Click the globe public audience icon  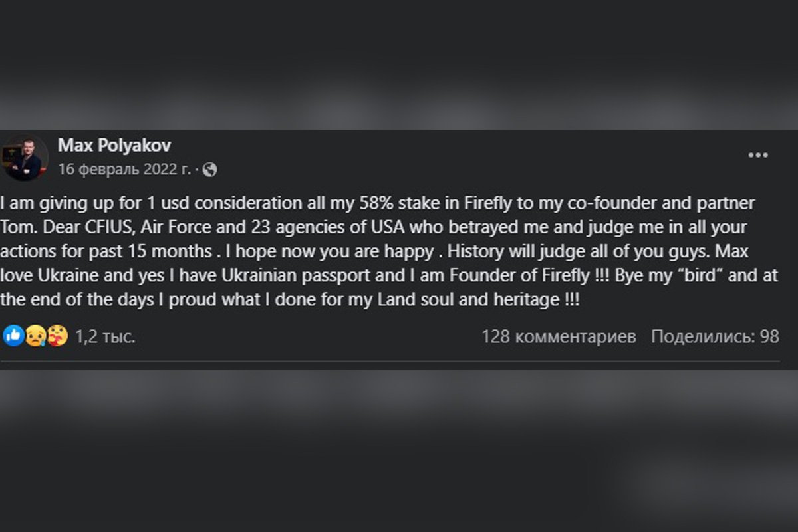coord(209,170)
